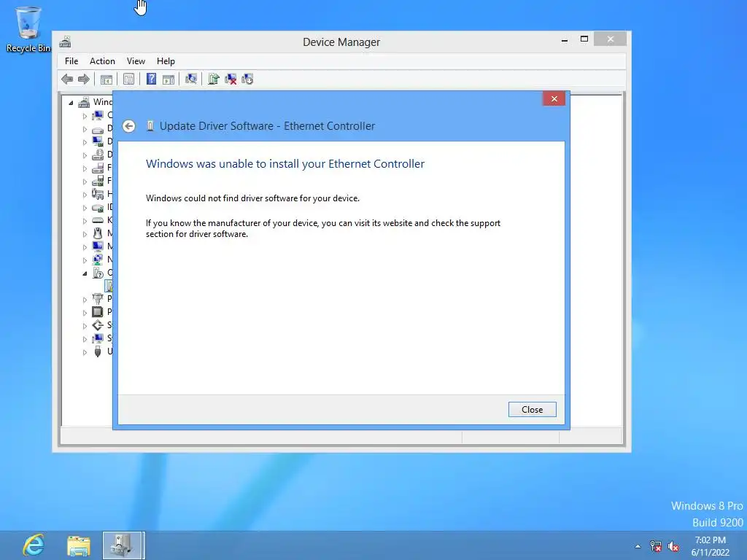
Task: Click the network tray icon with red X
Action: pyautogui.click(x=656, y=546)
